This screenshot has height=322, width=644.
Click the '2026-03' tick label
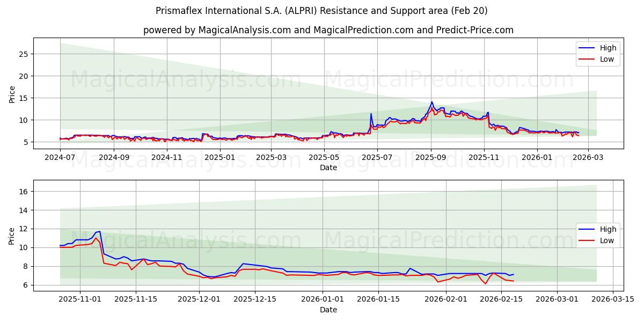588,157
